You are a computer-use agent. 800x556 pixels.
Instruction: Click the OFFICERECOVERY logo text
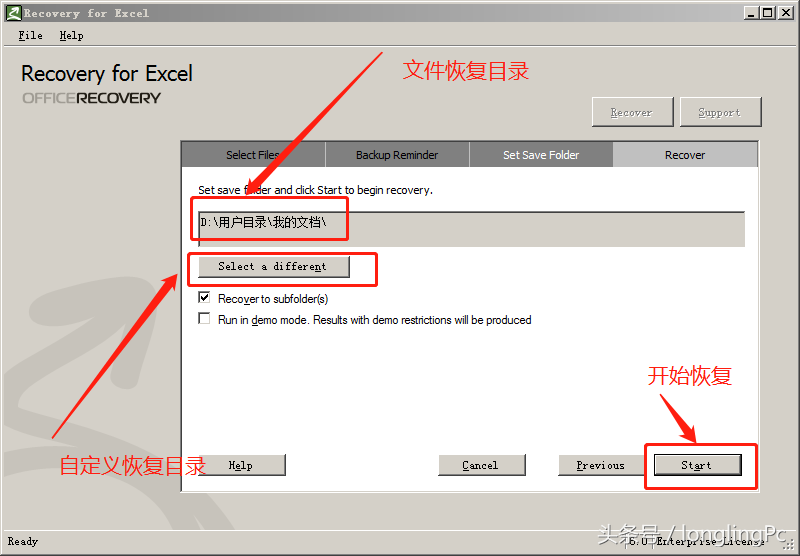click(91, 98)
